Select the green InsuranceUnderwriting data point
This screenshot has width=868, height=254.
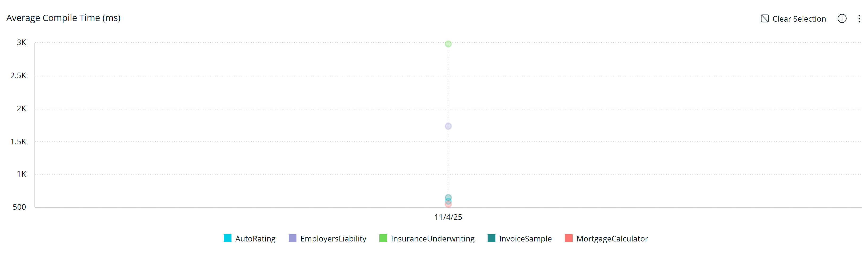coord(448,44)
